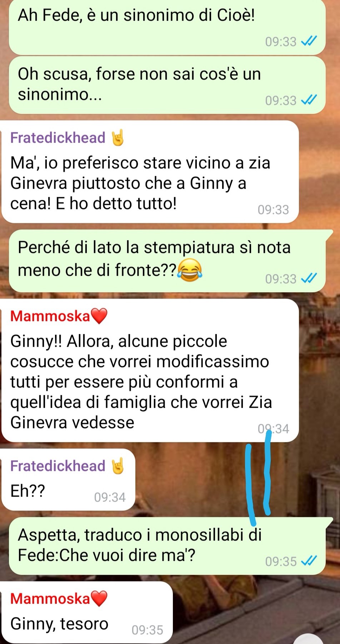Open Mammoska contact name above Ginny!! Allora
Image resolution: width=340 pixels, height=644 pixels.
click(50, 316)
